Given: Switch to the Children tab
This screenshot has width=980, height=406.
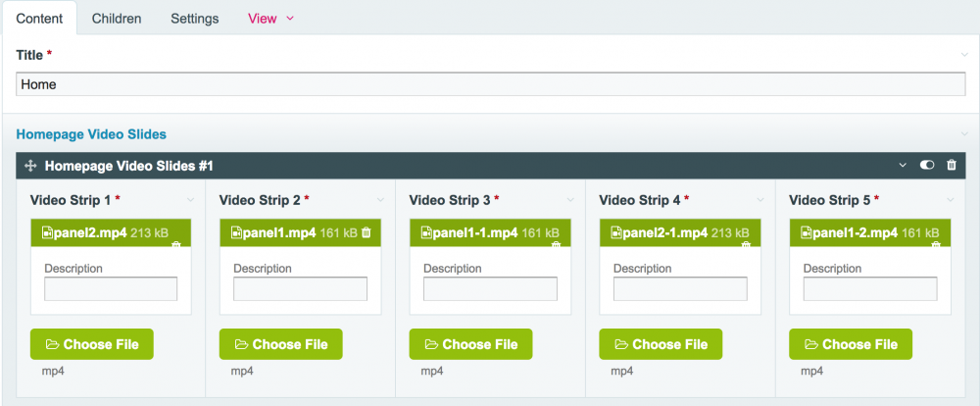Looking at the screenshot, I should (117, 19).
